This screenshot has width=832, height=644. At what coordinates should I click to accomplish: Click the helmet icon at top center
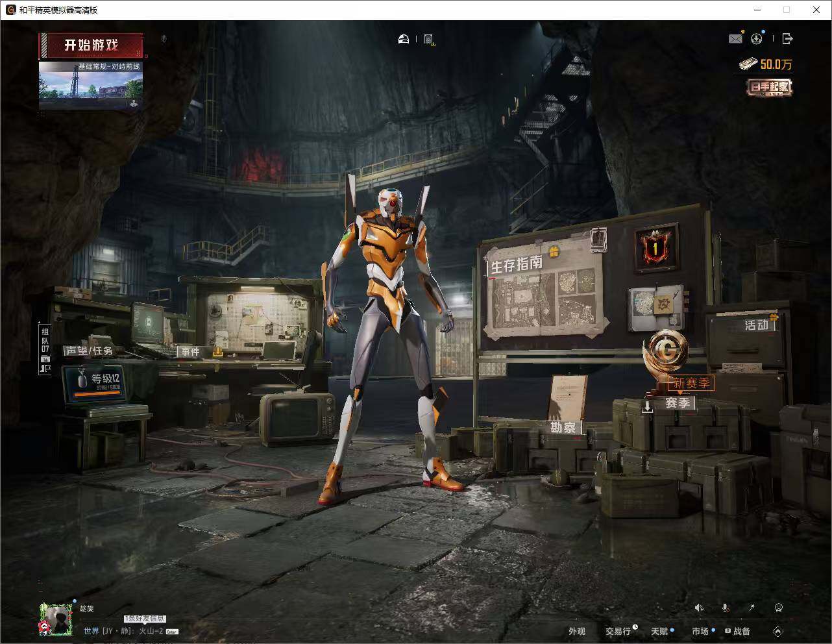coord(404,40)
